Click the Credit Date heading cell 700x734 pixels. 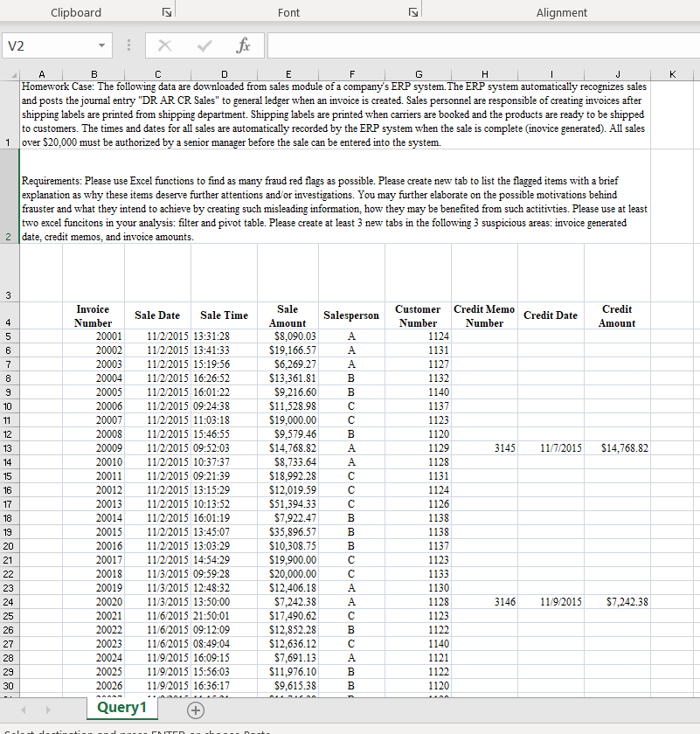[x=551, y=316]
